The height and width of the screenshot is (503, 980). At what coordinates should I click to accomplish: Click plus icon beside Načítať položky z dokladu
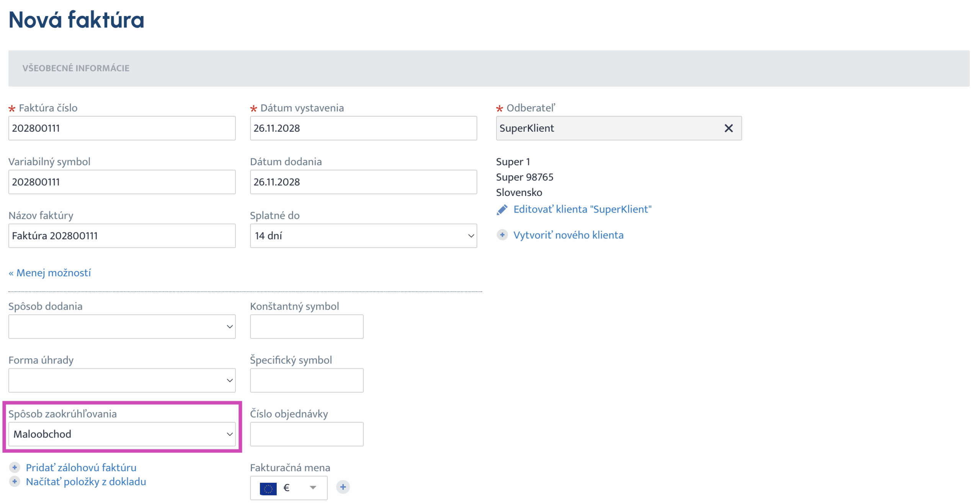coord(15,482)
